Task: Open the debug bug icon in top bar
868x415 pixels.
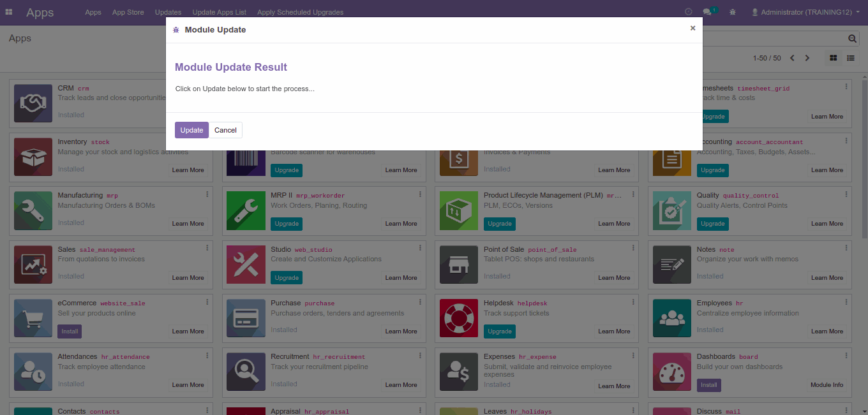Action: (x=732, y=12)
